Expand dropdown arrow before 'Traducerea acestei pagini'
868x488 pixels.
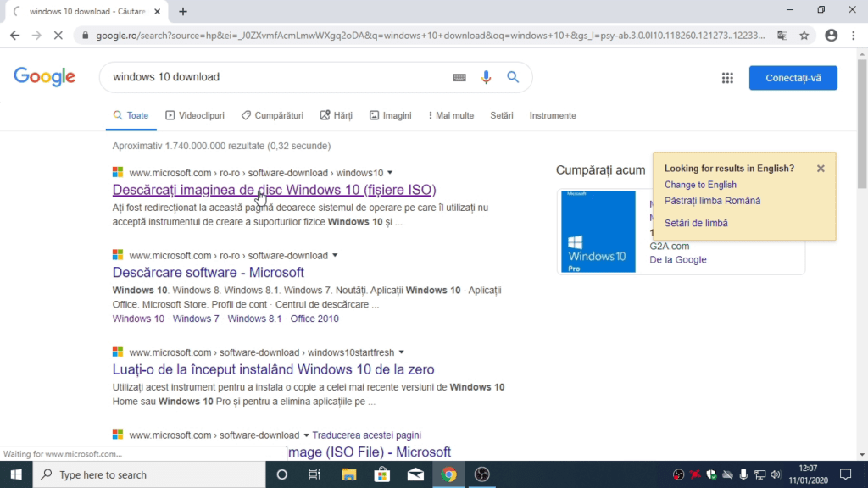(305, 435)
